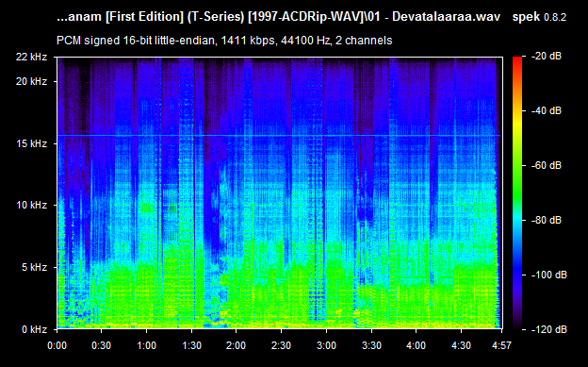The height and width of the screenshot is (367, 588).
Task: Click the 3:30 time label
Action: click(x=371, y=345)
